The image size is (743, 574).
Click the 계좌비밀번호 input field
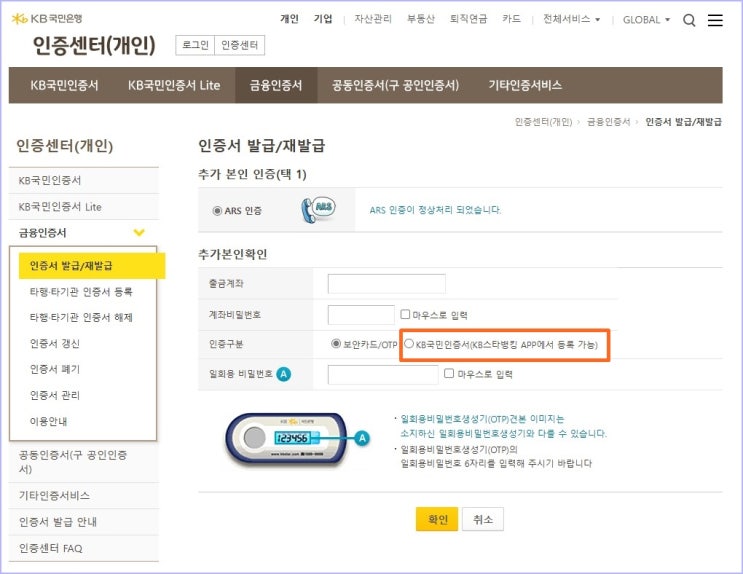click(361, 315)
